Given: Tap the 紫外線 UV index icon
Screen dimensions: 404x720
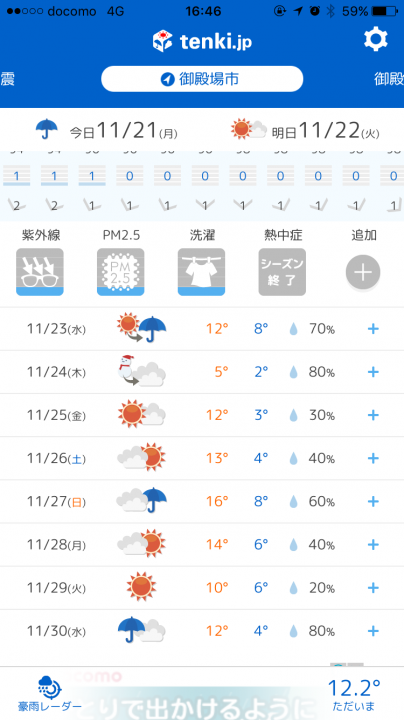Looking at the screenshot, I should [40, 272].
